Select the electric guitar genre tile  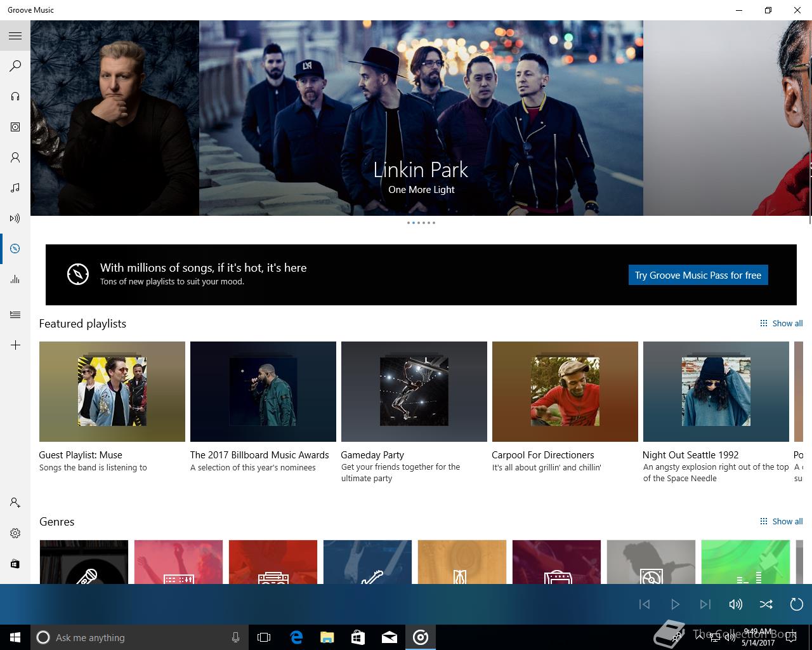pos(367,562)
